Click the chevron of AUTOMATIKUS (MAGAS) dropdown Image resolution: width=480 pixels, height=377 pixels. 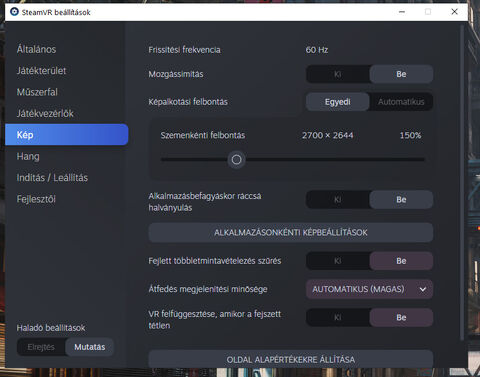423,289
